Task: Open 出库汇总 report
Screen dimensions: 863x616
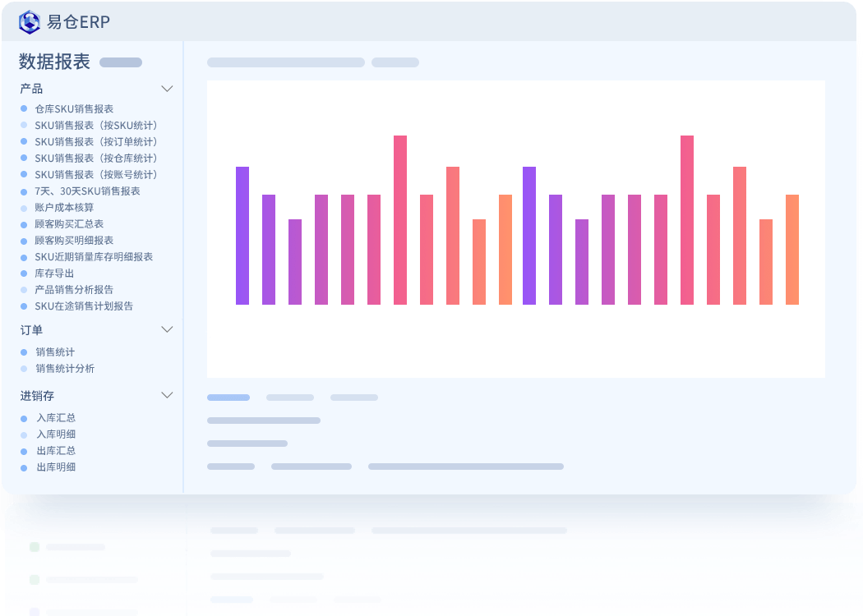Action: [x=56, y=450]
